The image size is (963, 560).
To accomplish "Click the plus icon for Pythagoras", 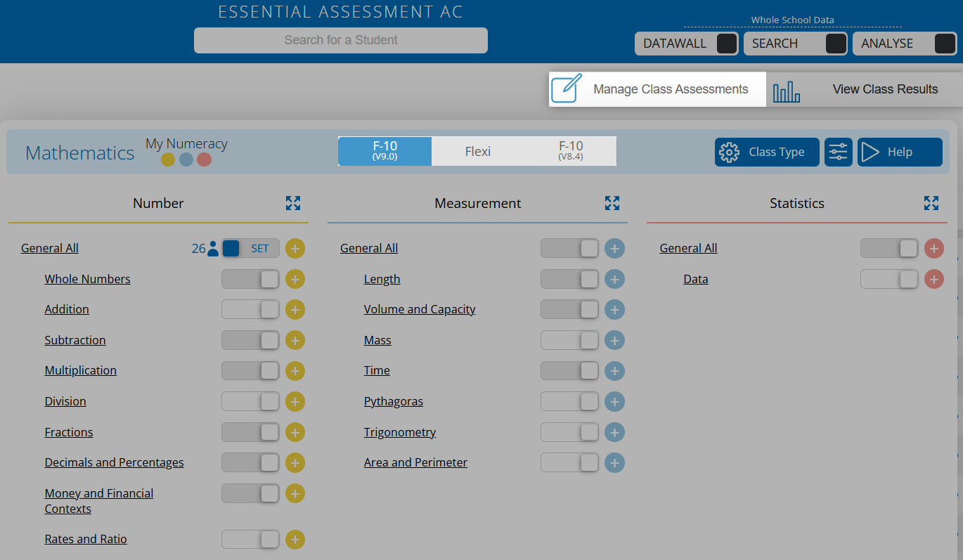I will pos(614,401).
